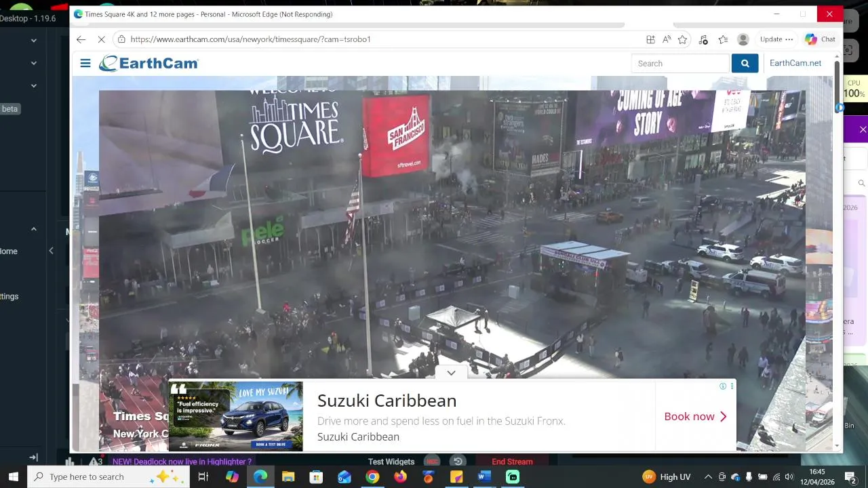Go back with the browser back arrow
The height and width of the screenshot is (488, 868).
(x=81, y=39)
